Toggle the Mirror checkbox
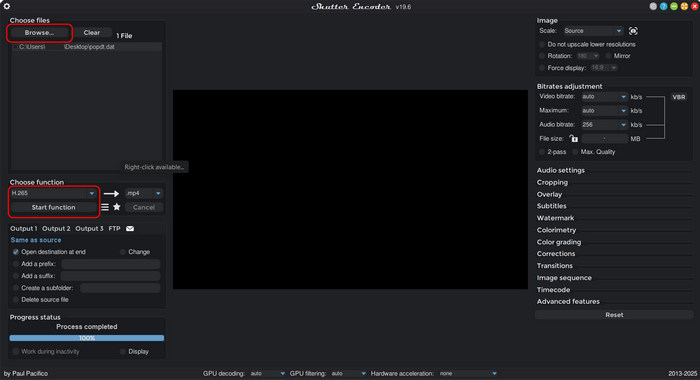This screenshot has width=700, height=380. click(x=608, y=56)
